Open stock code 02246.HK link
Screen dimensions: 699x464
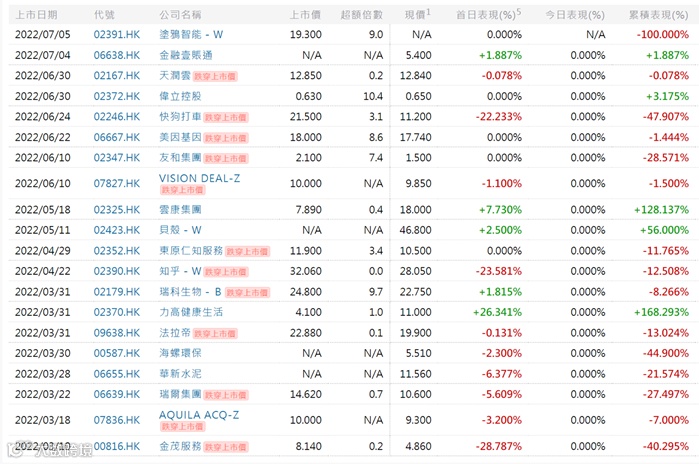click(x=116, y=117)
